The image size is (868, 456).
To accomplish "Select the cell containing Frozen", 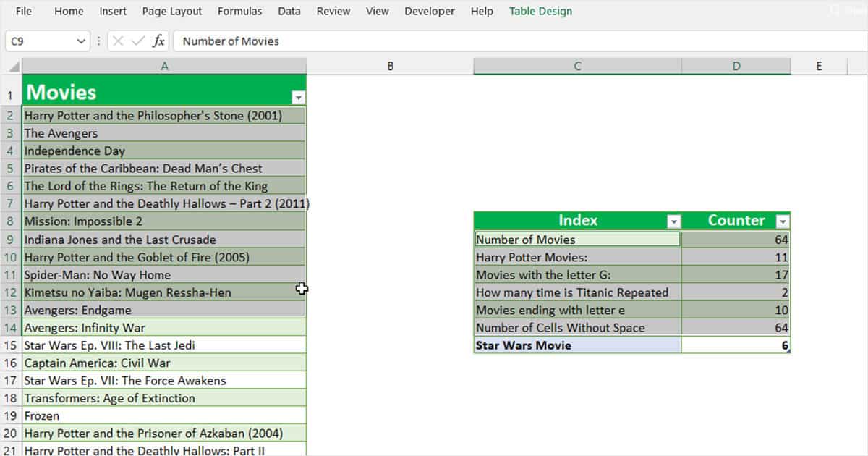I will pyautogui.click(x=145, y=415).
